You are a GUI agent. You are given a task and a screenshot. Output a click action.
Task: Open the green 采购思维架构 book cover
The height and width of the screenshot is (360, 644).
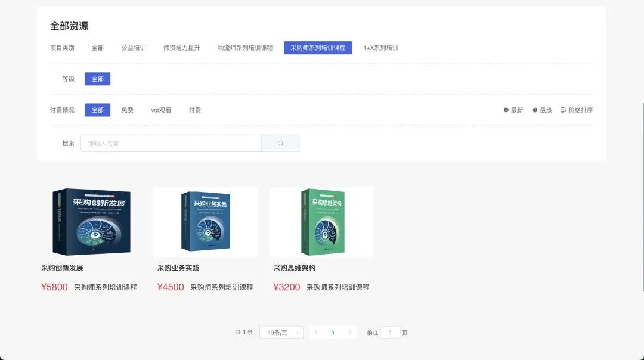point(321,222)
